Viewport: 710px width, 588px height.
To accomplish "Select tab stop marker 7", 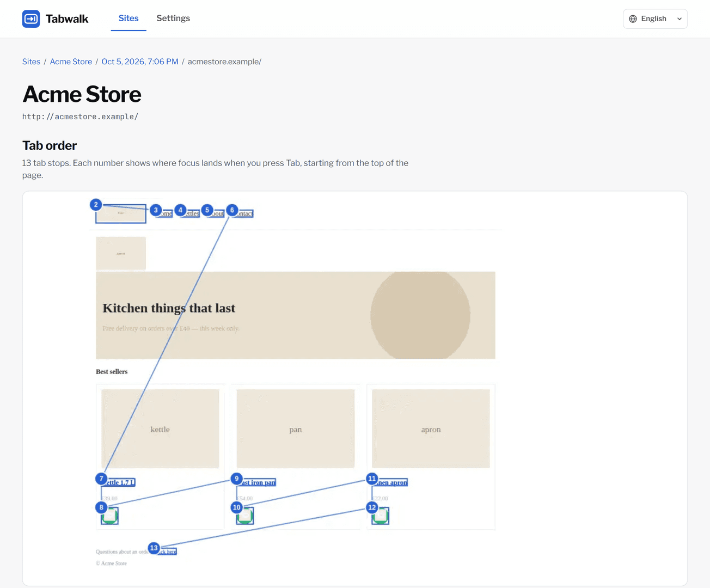I will pos(101,479).
